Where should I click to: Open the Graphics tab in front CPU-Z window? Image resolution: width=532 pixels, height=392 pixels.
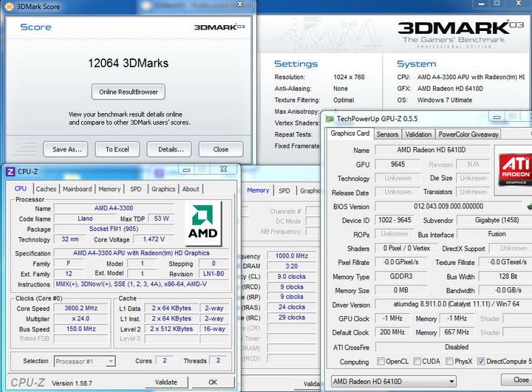tap(163, 189)
